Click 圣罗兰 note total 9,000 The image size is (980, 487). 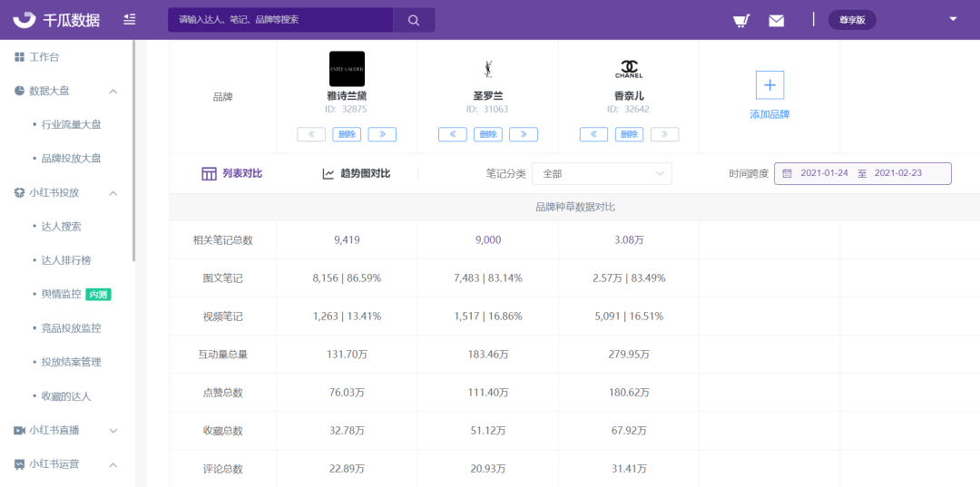point(488,240)
